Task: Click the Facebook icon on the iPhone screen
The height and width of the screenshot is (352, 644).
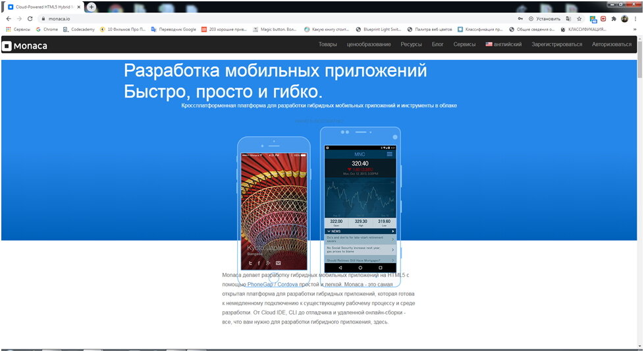Action: click(x=259, y=263)
